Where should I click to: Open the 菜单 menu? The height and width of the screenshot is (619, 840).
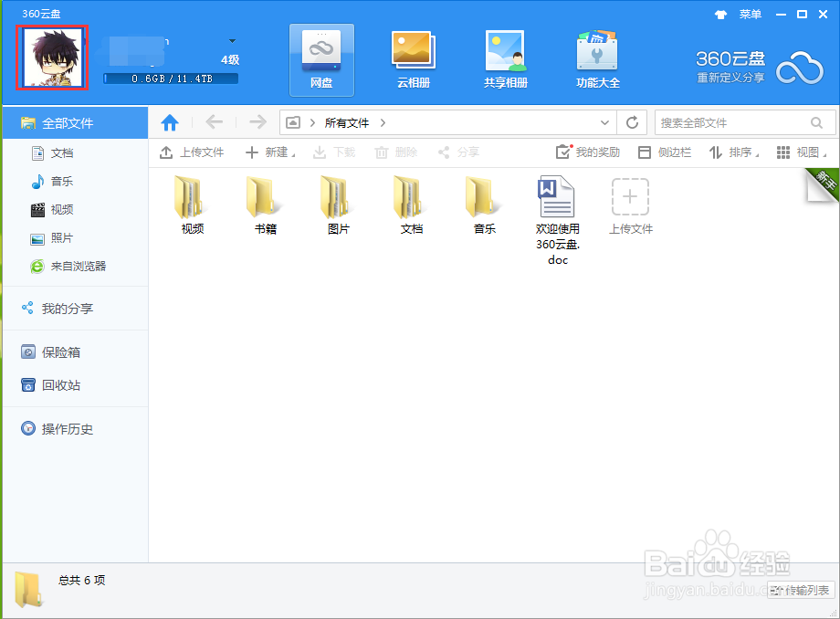click(750, 15)
